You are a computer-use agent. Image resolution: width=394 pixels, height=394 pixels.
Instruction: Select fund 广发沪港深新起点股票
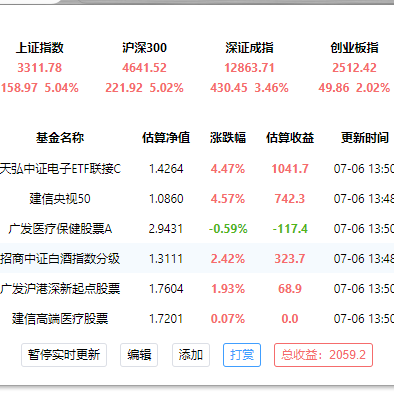(60, 289)
